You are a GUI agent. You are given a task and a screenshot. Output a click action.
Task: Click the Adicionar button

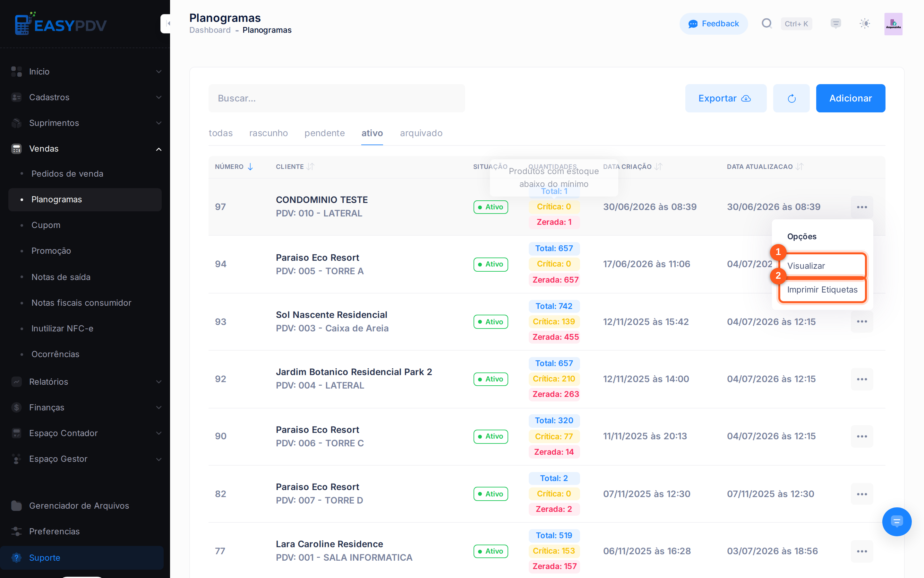tap(850, 98)
